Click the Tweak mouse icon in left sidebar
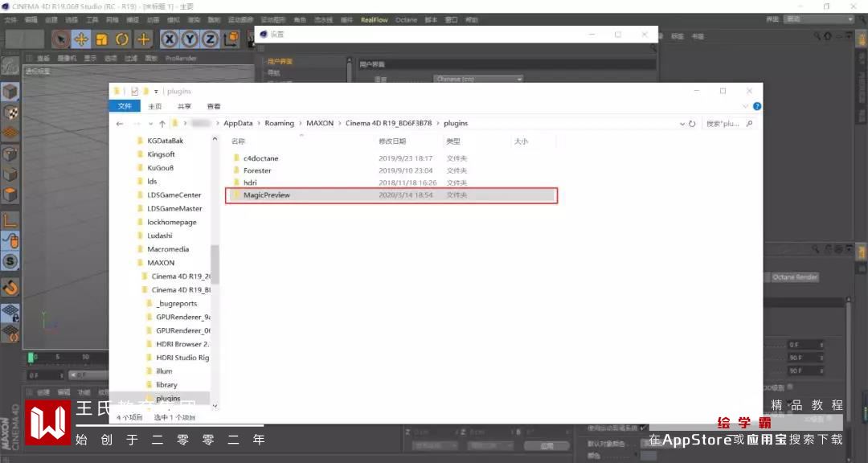868x463 pixels. click(x=10, y=240)
